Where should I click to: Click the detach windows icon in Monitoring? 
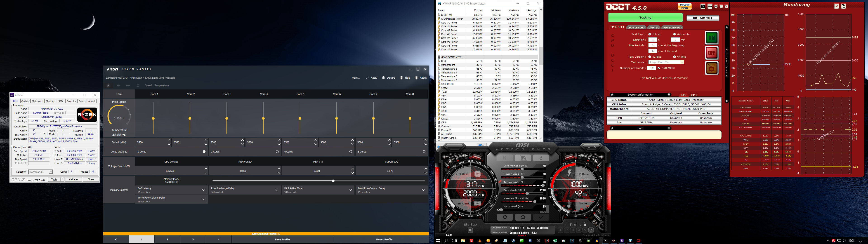click(843, 6)
